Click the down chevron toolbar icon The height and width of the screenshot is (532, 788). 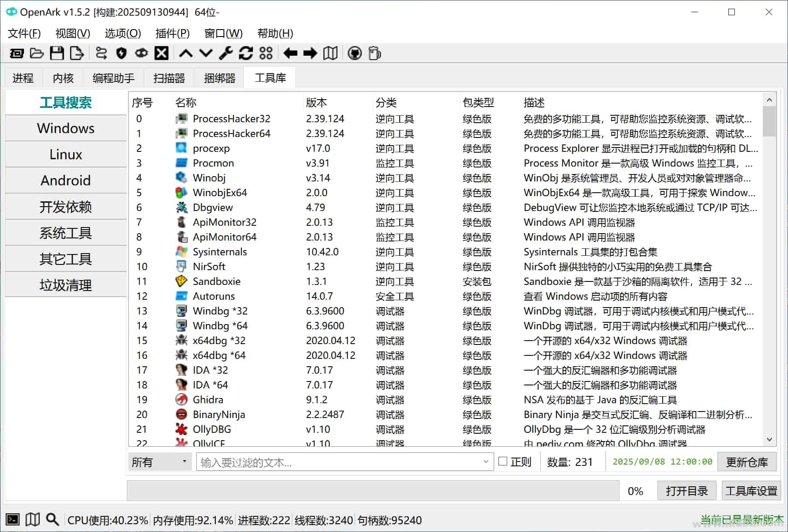205,53
